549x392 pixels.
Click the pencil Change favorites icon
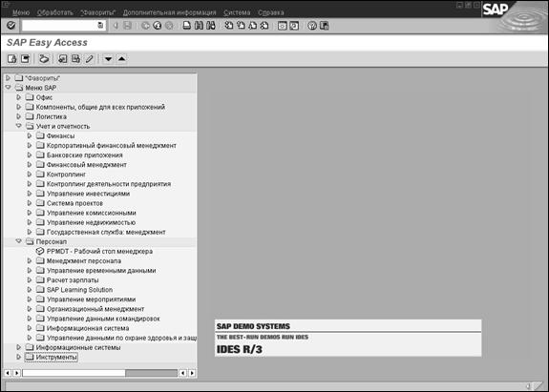(x=90, y=59)
